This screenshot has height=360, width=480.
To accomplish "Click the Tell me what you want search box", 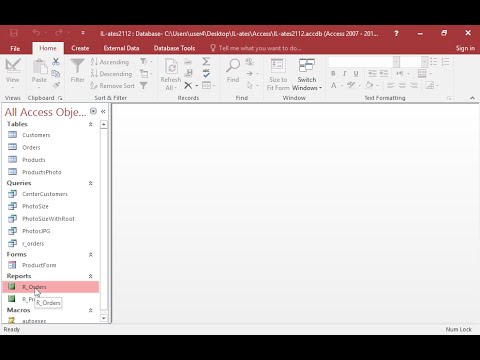I will [256, 48].
